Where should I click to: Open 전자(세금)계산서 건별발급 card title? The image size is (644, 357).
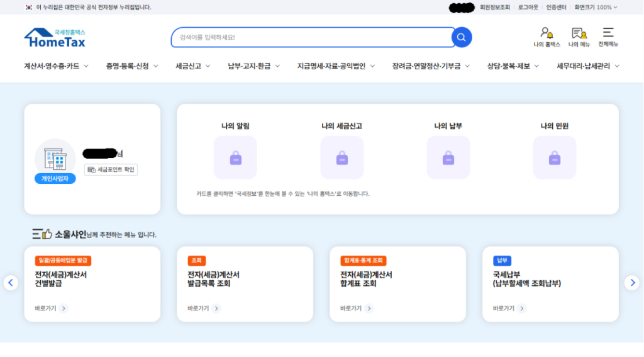(x=61, y=280)
